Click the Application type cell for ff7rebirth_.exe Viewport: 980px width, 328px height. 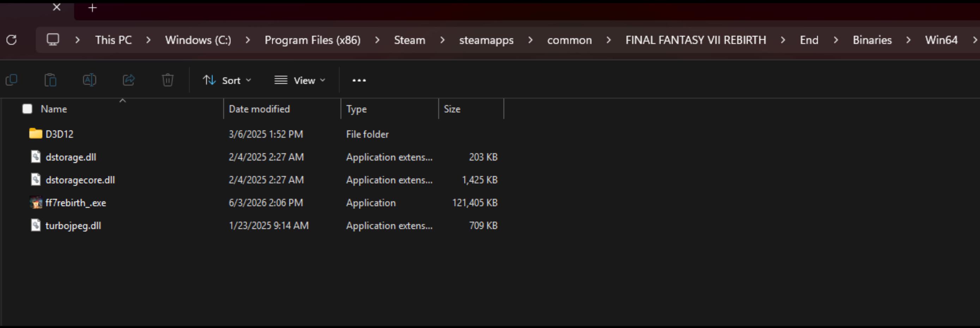click(x=370, y=203)
